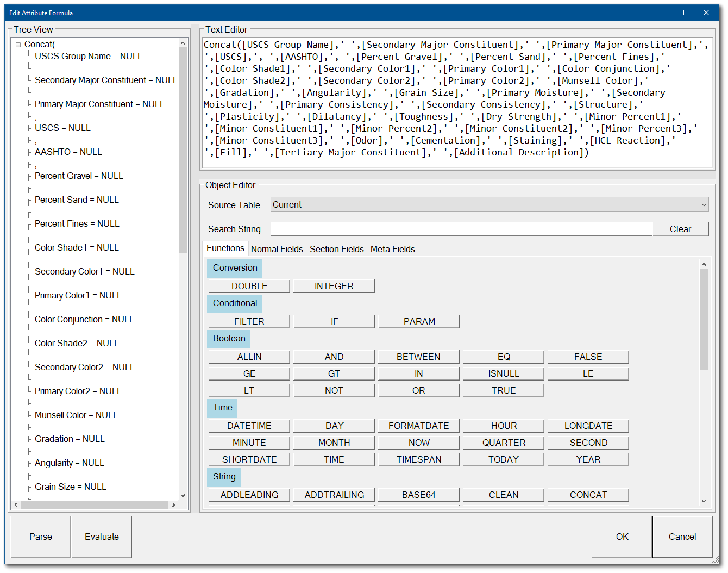
Task: Insert the AND function
Action: 334,357
